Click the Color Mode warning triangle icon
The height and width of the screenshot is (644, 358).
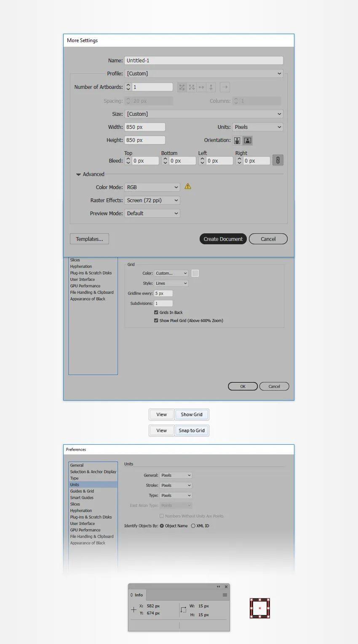tap(188, 186)
